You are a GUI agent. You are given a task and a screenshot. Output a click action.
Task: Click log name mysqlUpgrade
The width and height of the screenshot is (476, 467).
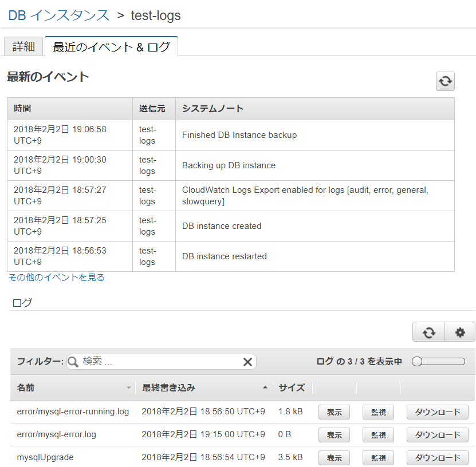point(45,457)
